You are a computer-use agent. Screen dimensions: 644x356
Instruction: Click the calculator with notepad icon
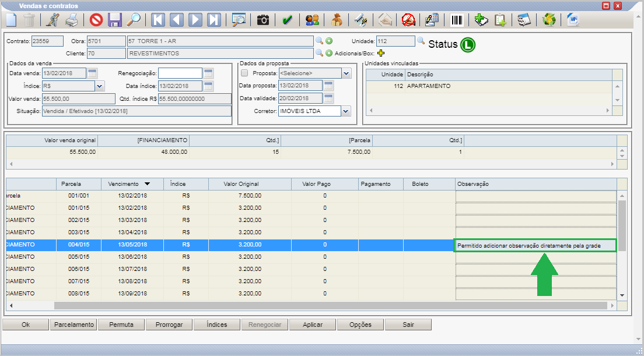[x=432, y=20]
